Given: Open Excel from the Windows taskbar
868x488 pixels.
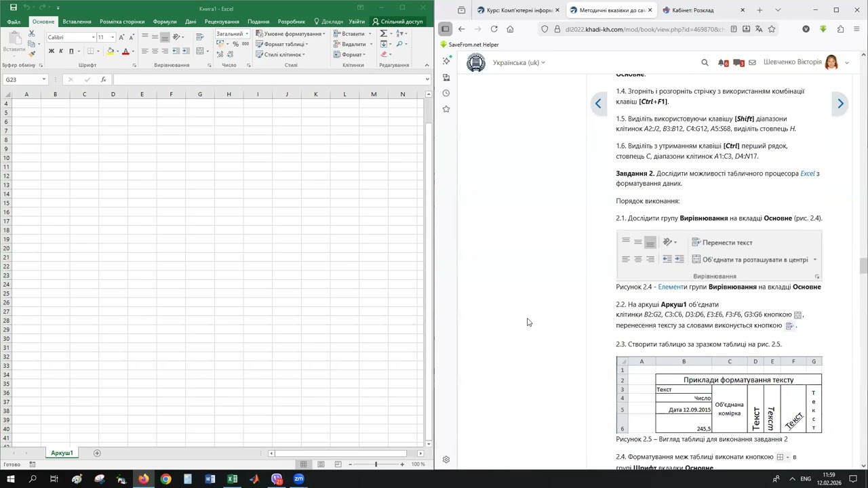Looking at the screenshot, I should (232, 479).
